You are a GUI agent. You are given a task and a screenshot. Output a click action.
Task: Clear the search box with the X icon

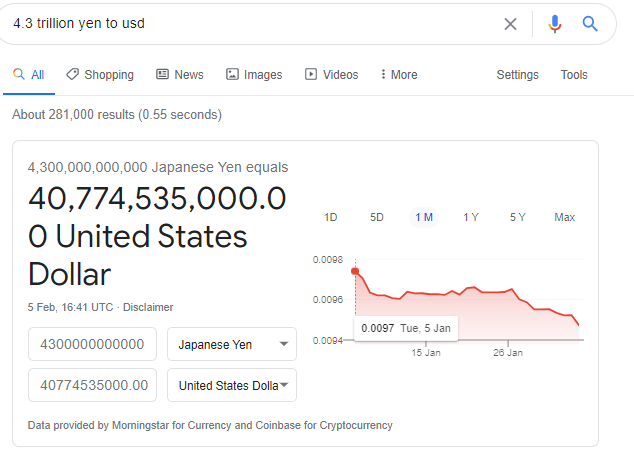click(510, 24)
